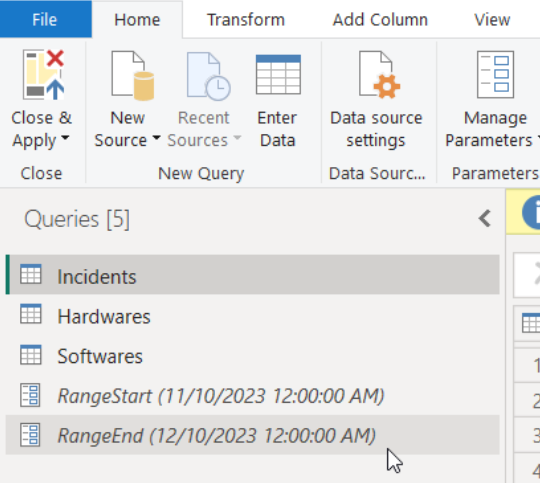The width and height of the screenshot is (540, 483).
Task: Click the Manage Parameters icon
Action: click(x=495, y=74)
